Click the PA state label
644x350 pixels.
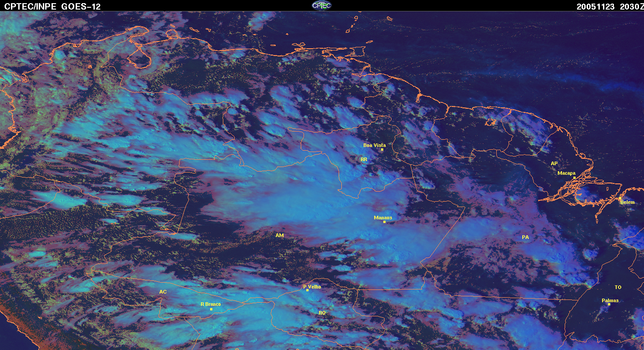click(x=526, y=237)
